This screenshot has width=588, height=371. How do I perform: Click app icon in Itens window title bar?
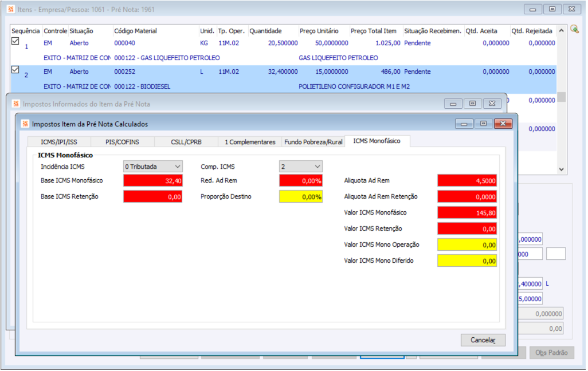11,9
